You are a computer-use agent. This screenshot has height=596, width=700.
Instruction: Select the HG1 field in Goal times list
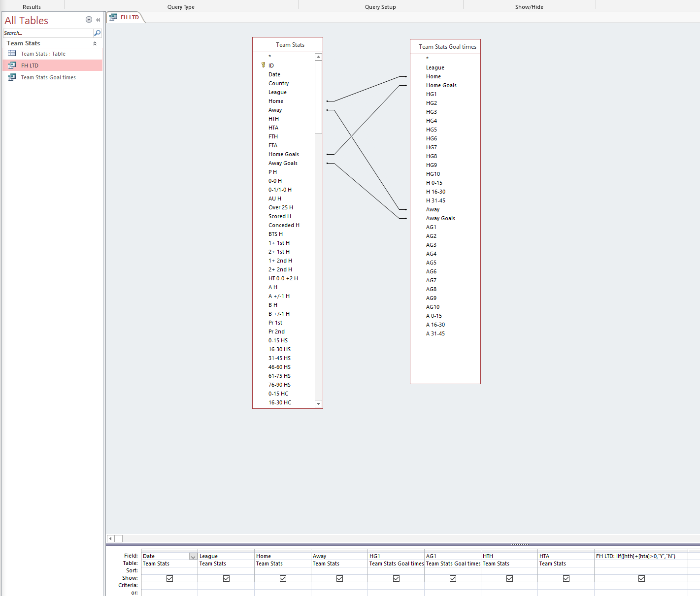pos(432,94)
